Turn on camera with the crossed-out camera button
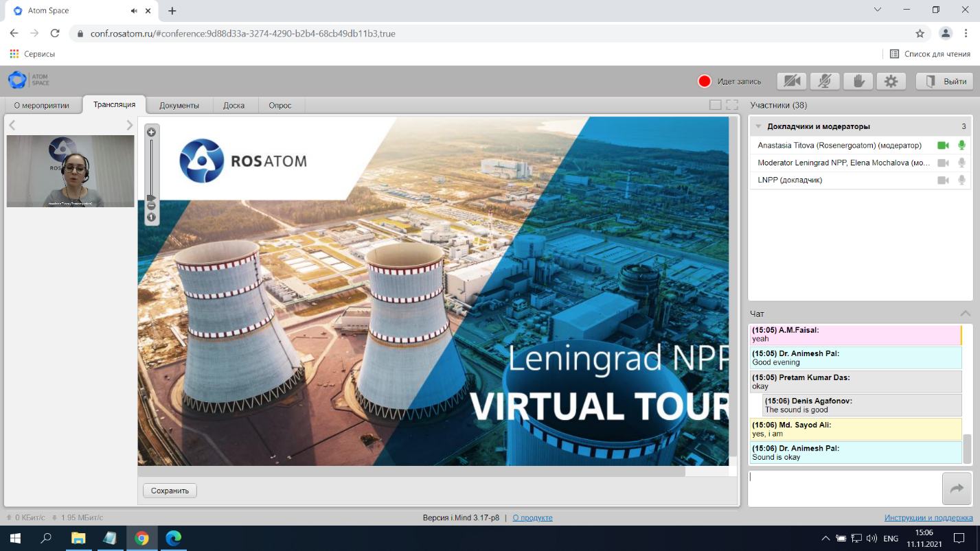Image resolution: width=980 pixels, height=551 pixels. point(792,81)
